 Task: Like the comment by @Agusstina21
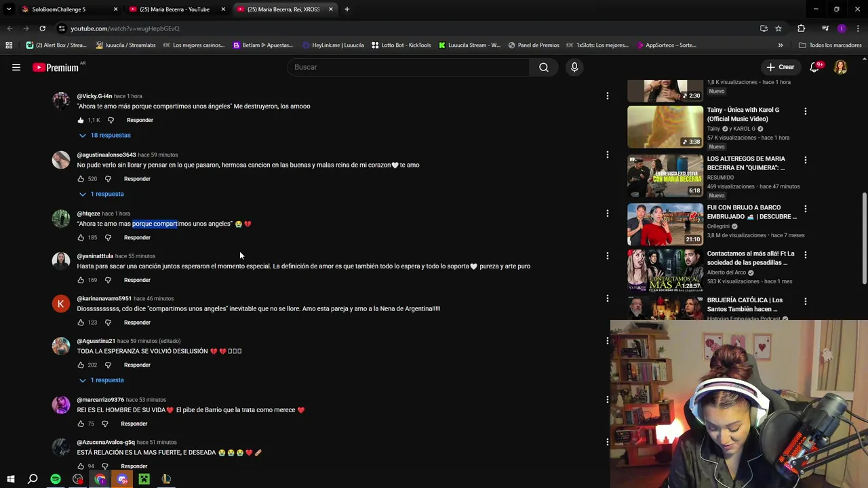[x=81, y=365]
